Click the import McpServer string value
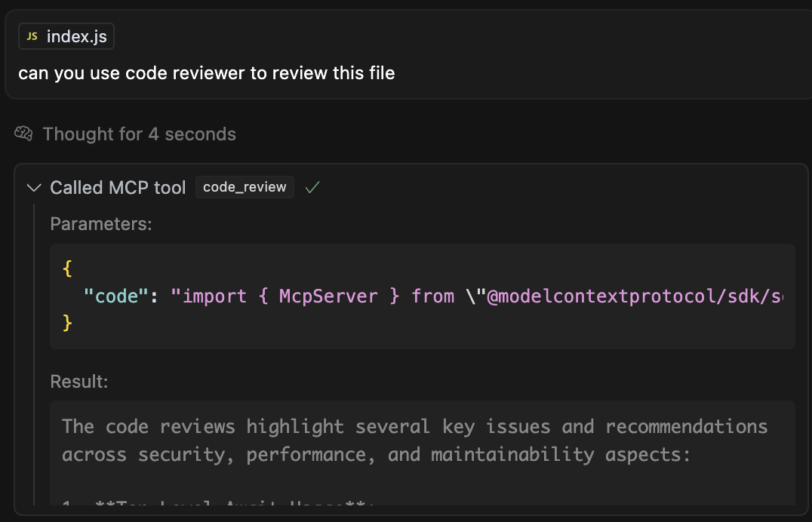This screenshot has height=522, width=812. click(476, 296)
